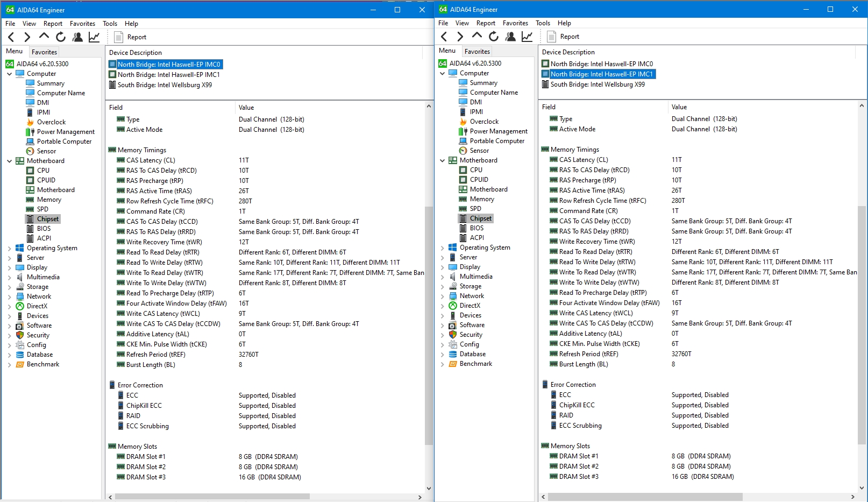The image size is (868, 502).
Task: Expand Benchmark node in right window tree
Action: coord(442,364)
